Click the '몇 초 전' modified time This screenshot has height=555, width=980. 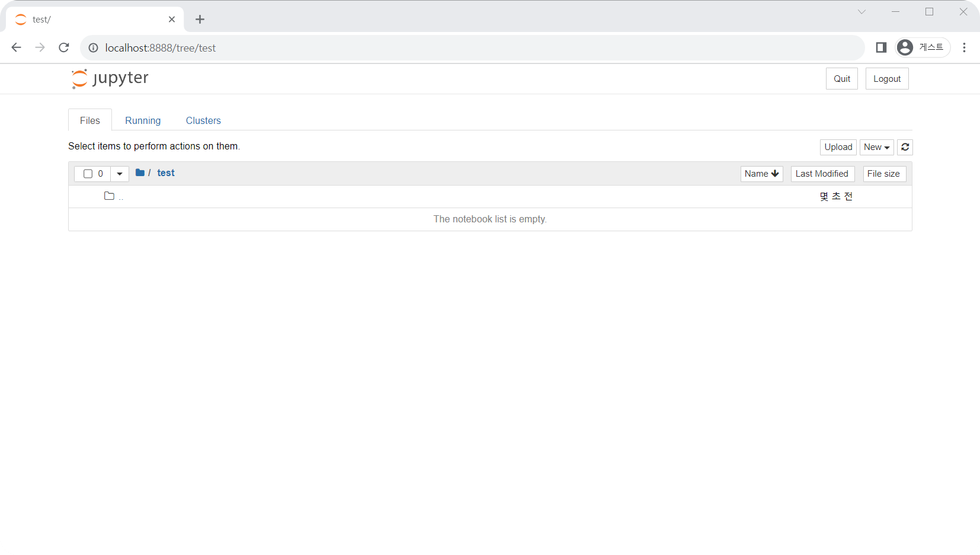836,196
